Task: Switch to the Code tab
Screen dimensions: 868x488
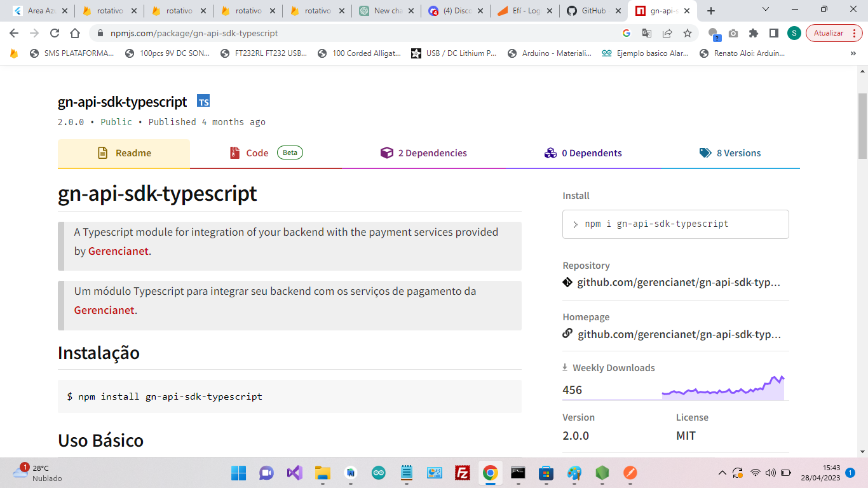Action: point(266,153)
